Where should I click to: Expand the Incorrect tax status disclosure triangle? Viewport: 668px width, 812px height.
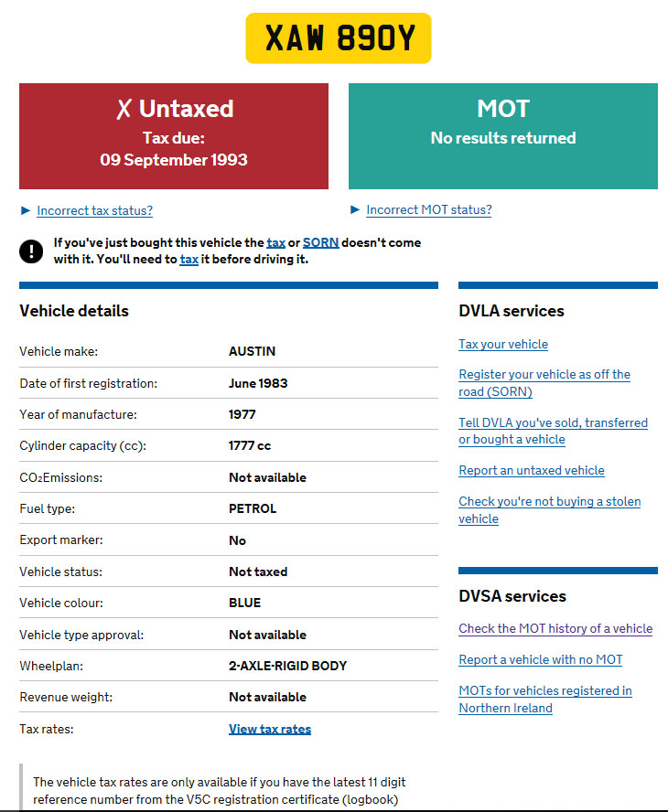26,210
